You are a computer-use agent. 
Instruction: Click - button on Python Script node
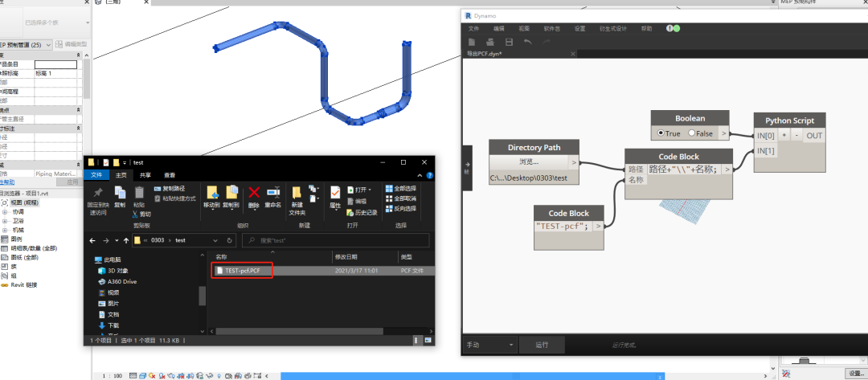(797, 136)
